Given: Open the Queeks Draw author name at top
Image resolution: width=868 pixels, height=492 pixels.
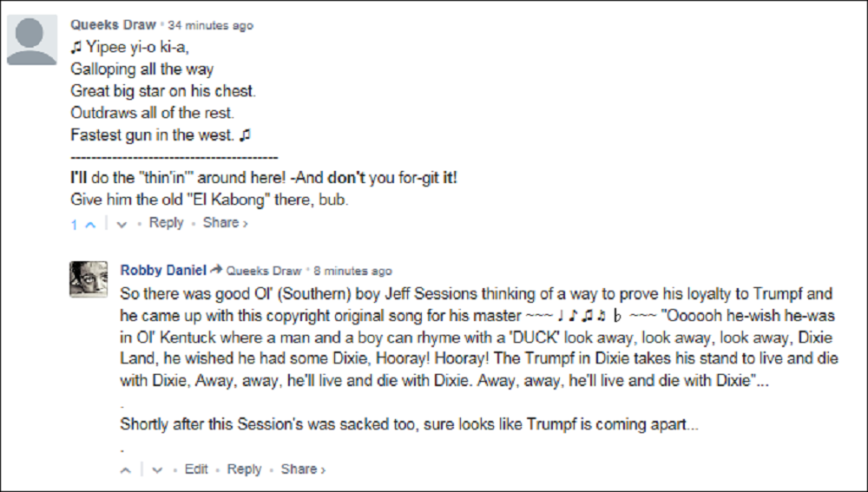Looking at the screenshot, I should point(113,25).
